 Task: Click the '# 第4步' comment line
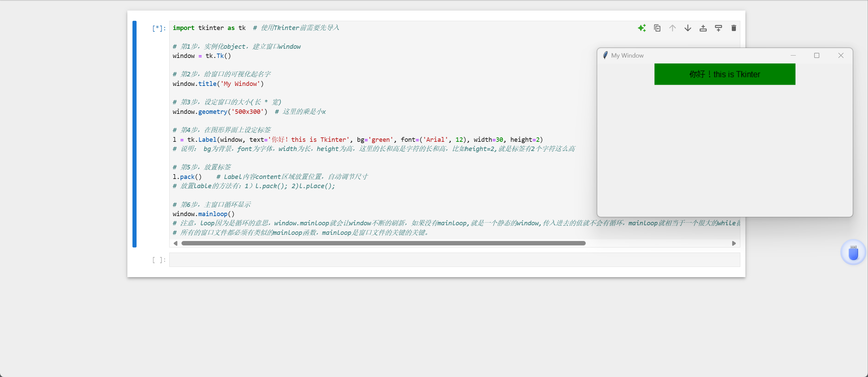pyautogui.click(x=222, y=130)
